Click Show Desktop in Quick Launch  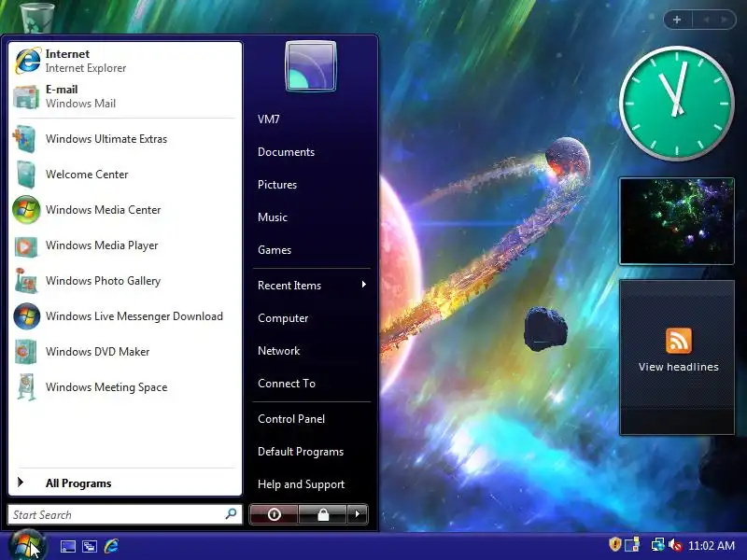coord(67,546)
